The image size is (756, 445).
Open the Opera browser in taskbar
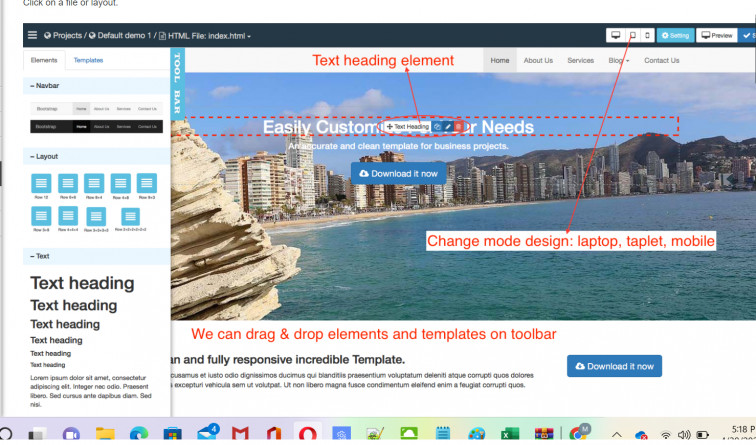coord(307,434)
